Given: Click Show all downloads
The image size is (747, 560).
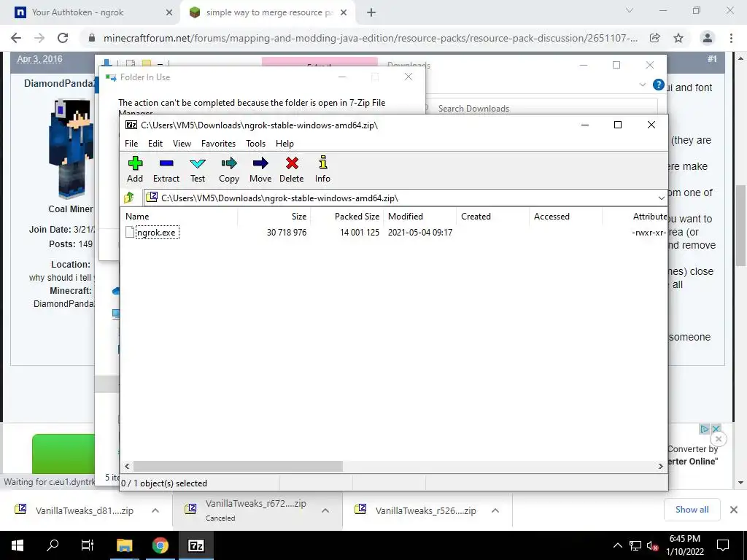Looking at the screenshot, I should tap(692, 510).
